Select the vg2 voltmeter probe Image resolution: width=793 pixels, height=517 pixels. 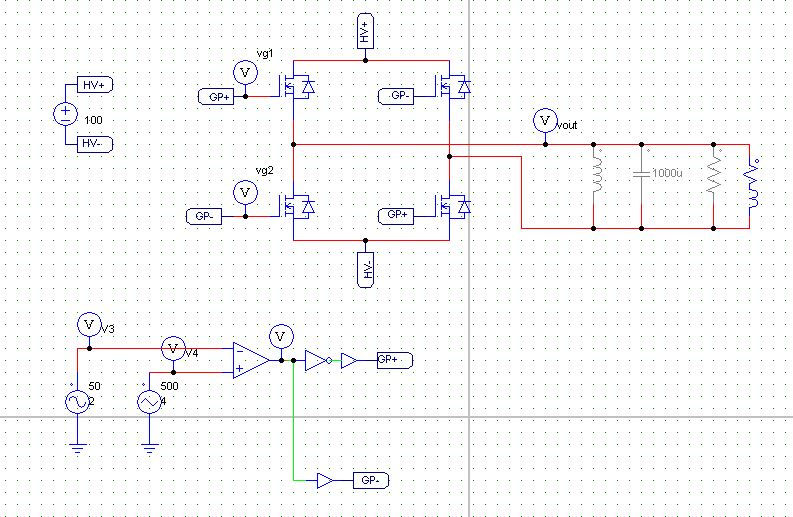point(245,193)
